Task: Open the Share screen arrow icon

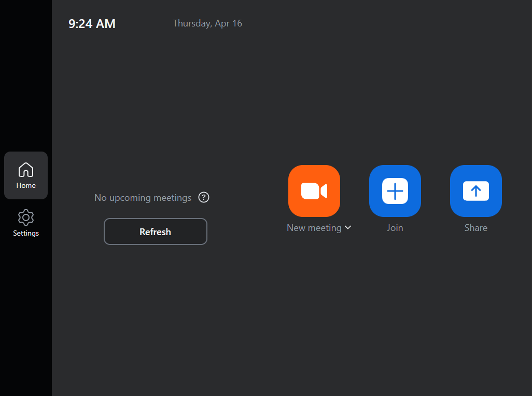Action: pos(475,191)
